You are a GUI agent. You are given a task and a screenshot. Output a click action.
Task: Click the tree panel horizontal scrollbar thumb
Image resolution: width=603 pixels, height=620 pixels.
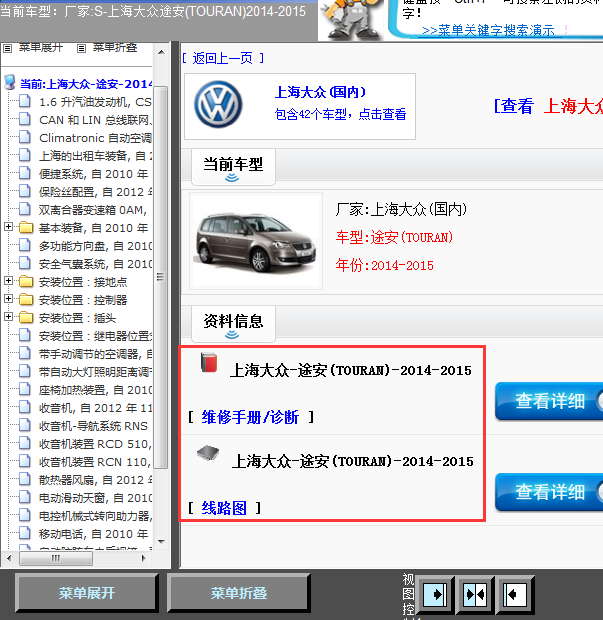point(56,558)
